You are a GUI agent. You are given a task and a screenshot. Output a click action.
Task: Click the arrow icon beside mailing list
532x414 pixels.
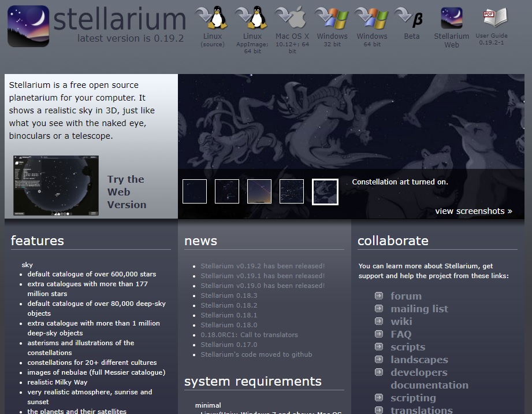coord(379,308)
